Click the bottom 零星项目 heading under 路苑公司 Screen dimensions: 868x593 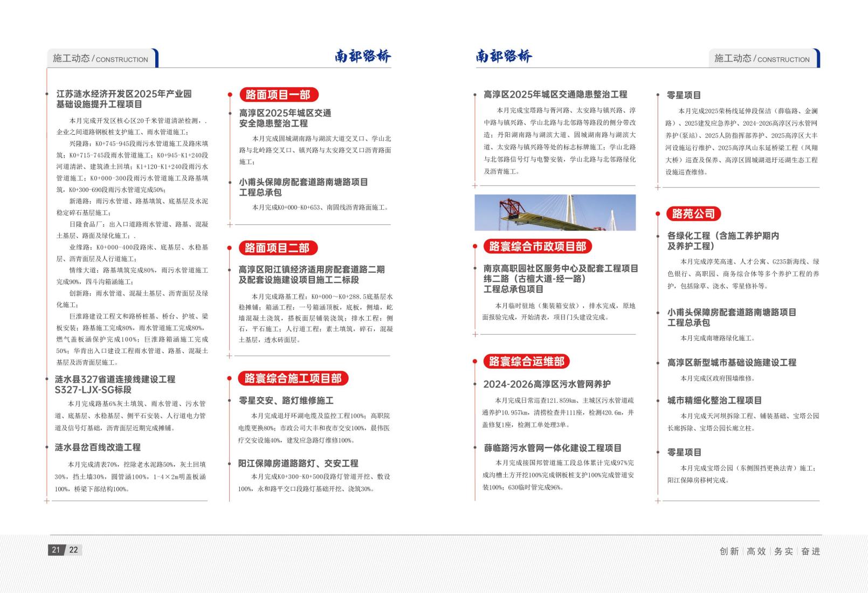684,453
